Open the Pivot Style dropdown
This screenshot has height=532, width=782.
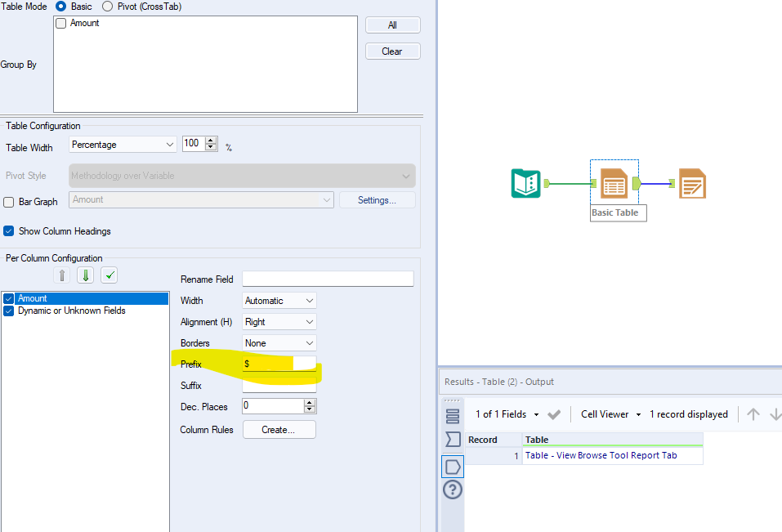click(x=243, y=176)
